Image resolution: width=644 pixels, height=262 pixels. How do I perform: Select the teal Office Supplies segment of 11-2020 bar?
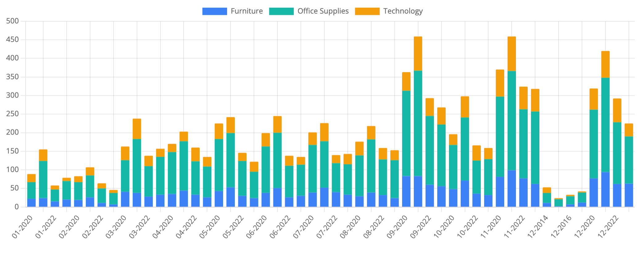coord(500,136)
